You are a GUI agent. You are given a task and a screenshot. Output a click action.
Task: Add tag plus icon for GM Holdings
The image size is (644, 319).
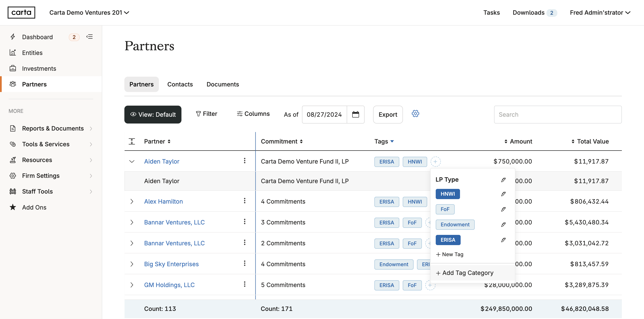pos(430,285)
